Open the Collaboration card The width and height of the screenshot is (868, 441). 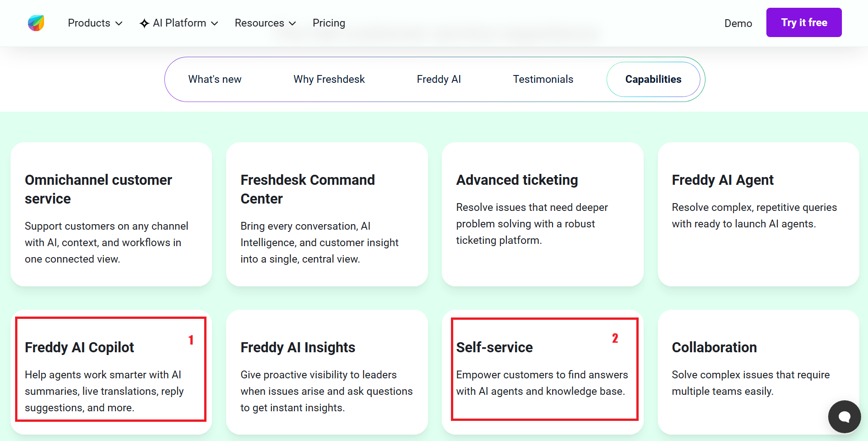758,372
